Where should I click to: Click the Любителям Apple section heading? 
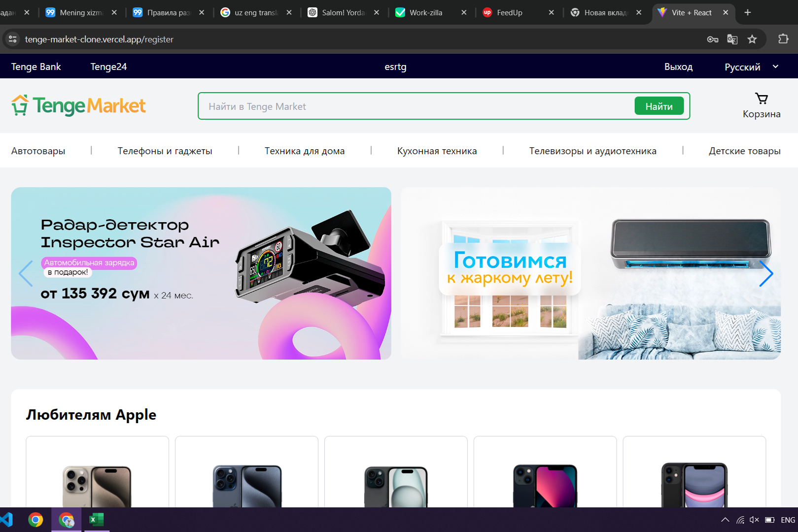pyautogui.click(x=91, y=415)
